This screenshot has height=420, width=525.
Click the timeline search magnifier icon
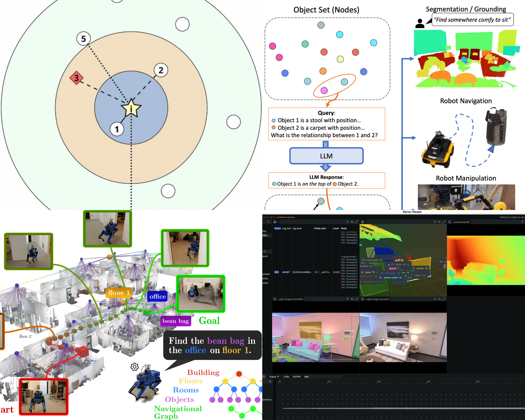point(270,382)
